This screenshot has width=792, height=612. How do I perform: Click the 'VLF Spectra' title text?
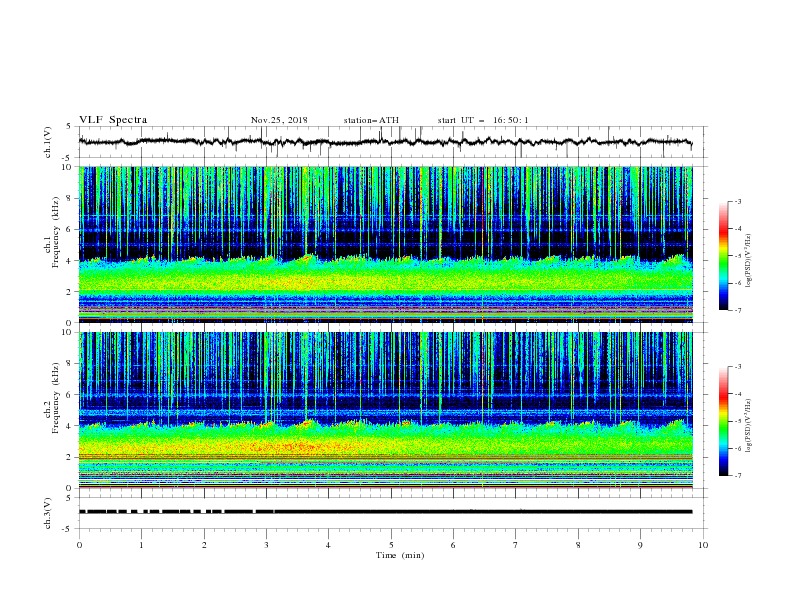(113, 120)
